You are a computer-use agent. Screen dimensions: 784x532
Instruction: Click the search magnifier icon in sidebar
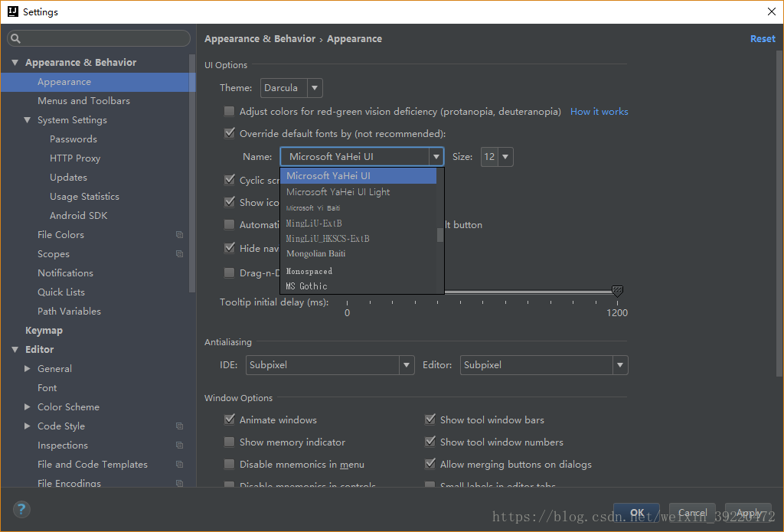(16, 39)
